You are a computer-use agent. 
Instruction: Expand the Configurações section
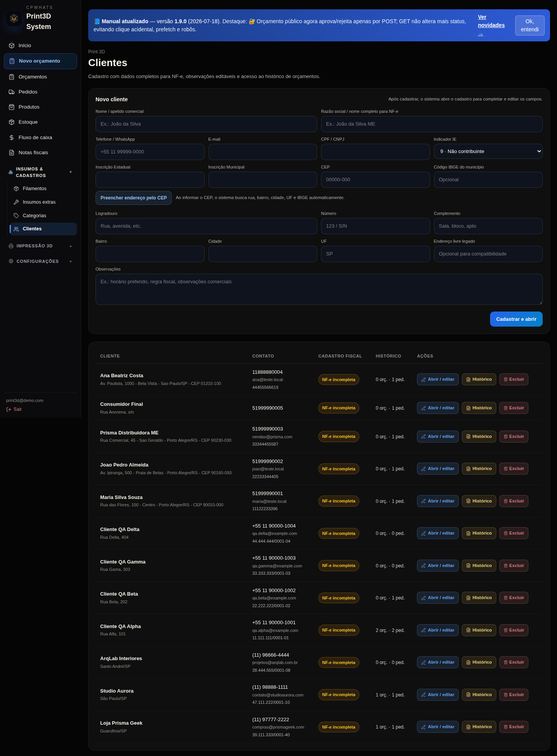click(41, 261)
